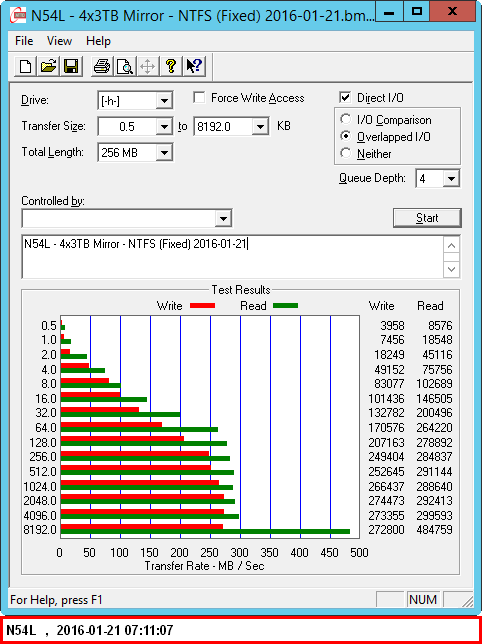482x644 pixels.
Task: Open the View menu
Action: pos(59,41)
